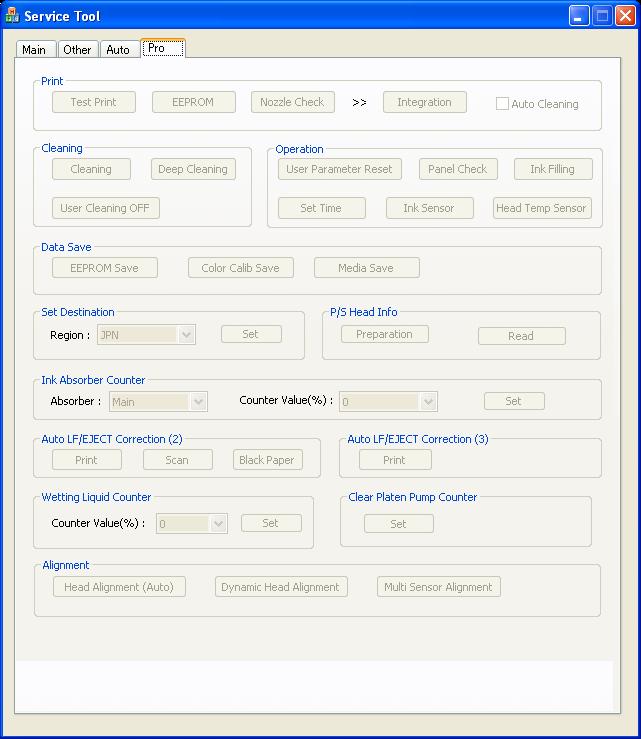Click the Service Tool title bar icon
The width and height of the screenshot is (641, 739).
pos(13,16)
